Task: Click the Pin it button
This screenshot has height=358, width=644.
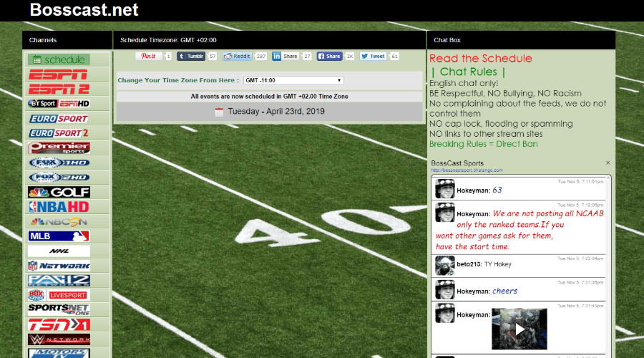Action: tap(149, 56)
